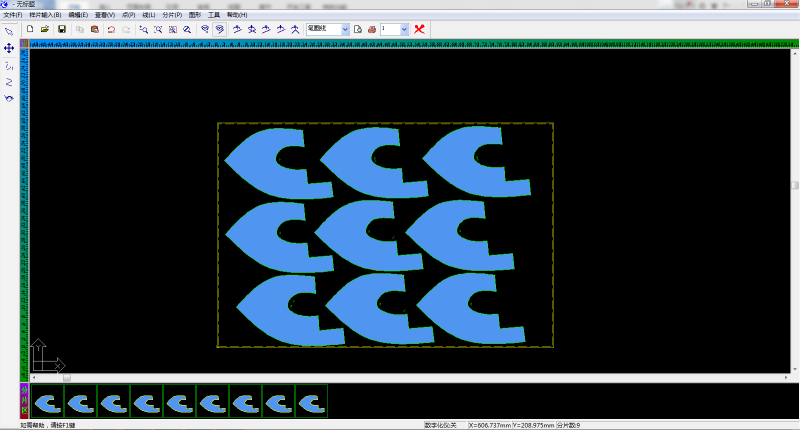This screenshot has height=430, width=800.
Task: Select the four-way move tool
Action: tap(9, 48)
